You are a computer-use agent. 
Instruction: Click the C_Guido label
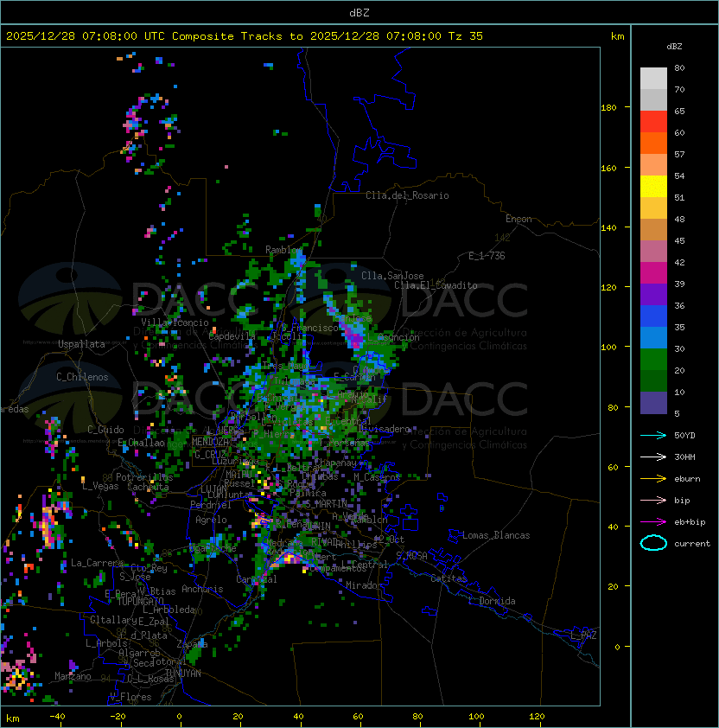(105, 430)
